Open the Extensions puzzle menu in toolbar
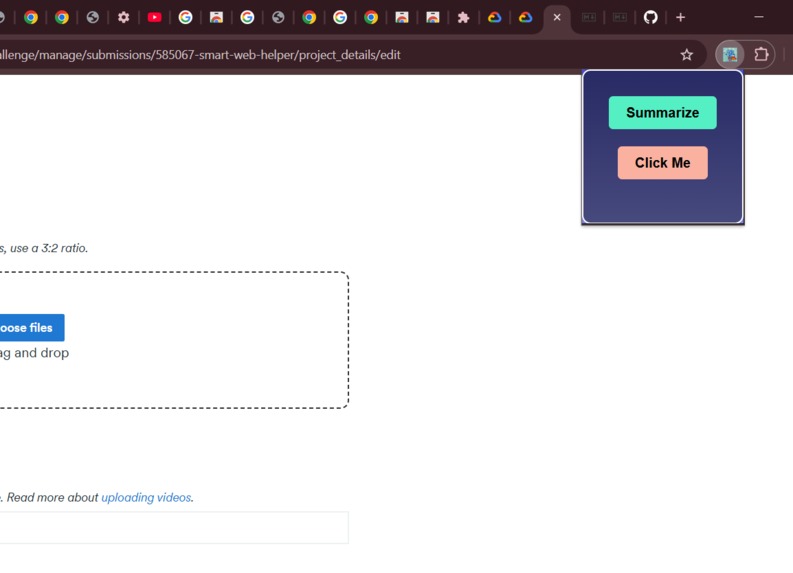Screen dimensions: 793x573 (761, 55)
